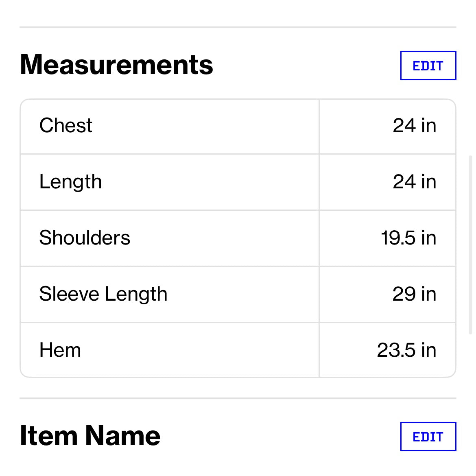Select the Hem row label
The image size is (476, 476).
pos(60,350)
